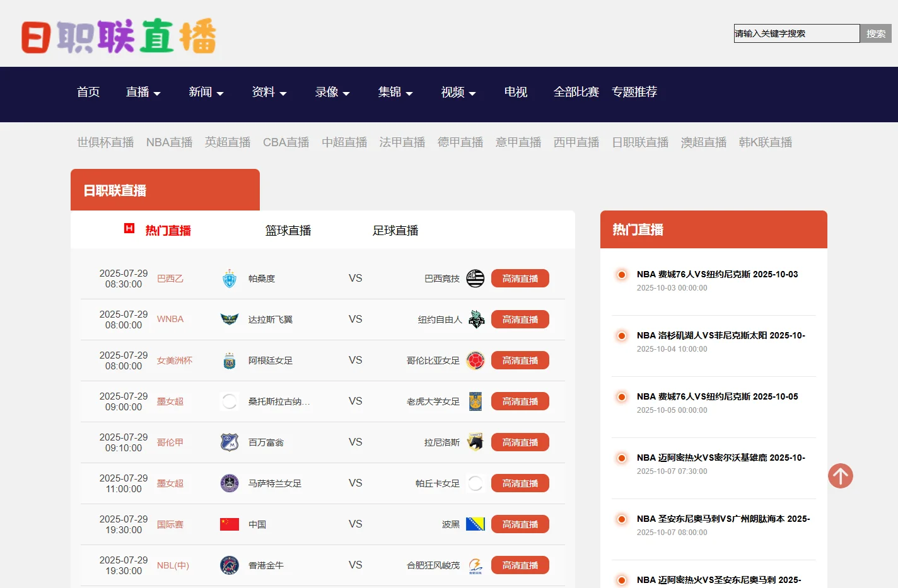The image size is (898, 588).
Task: Click the 拉尼洛斯 team logo
Action: [475, 442]
